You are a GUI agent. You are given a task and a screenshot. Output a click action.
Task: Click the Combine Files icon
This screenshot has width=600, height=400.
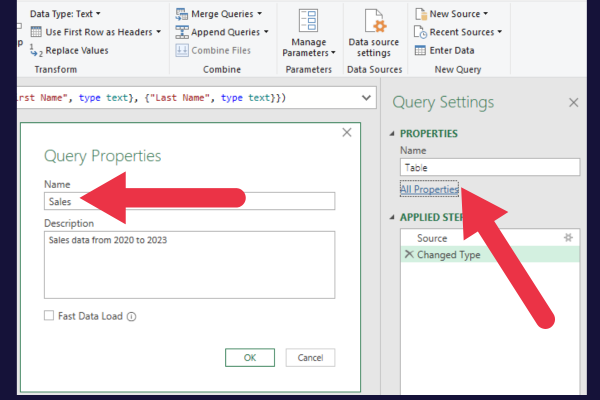(182, 51)
